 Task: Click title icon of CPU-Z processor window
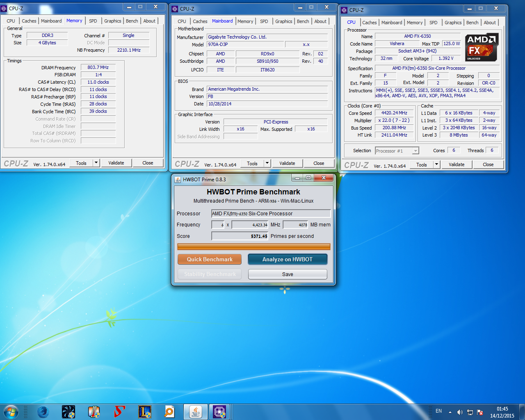pos(344,10)
